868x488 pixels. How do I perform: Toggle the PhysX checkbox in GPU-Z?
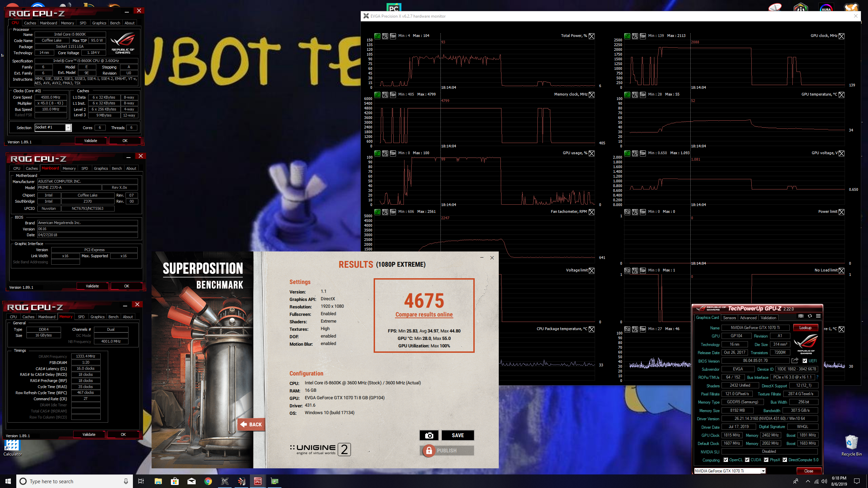[x=766, y=460]
